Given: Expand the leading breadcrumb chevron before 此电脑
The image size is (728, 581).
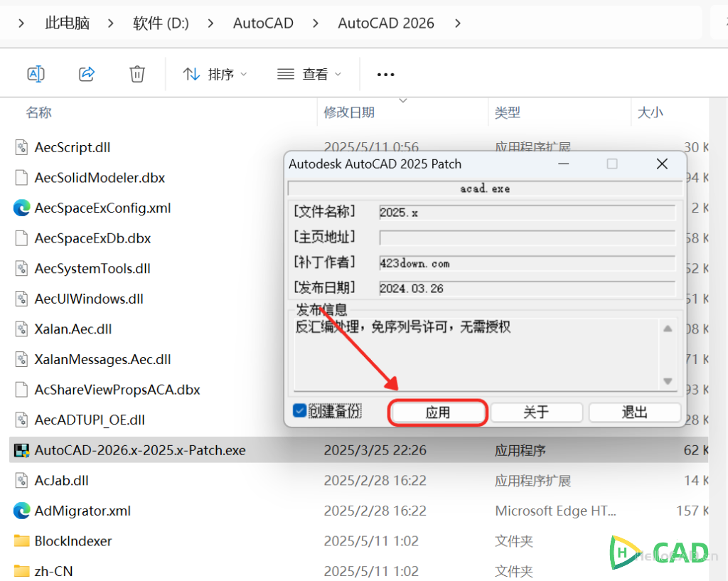Looking at the screenshot, I should point(21,23).
